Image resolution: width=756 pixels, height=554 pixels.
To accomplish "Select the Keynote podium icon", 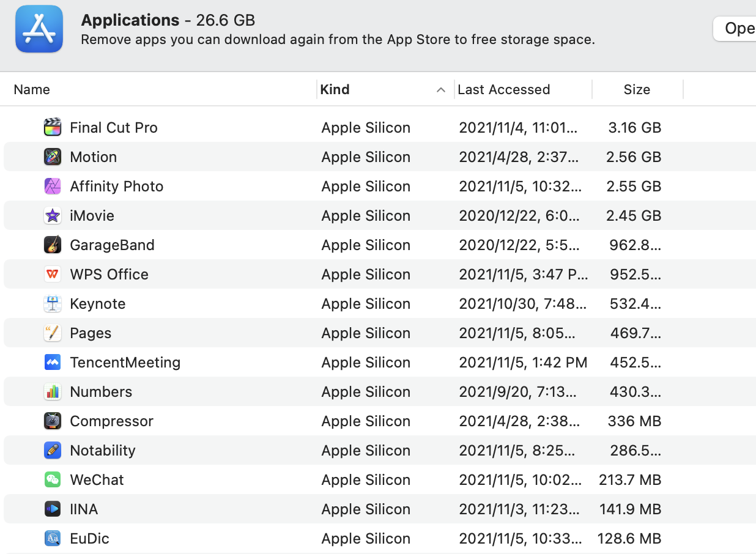I will 52,303.
